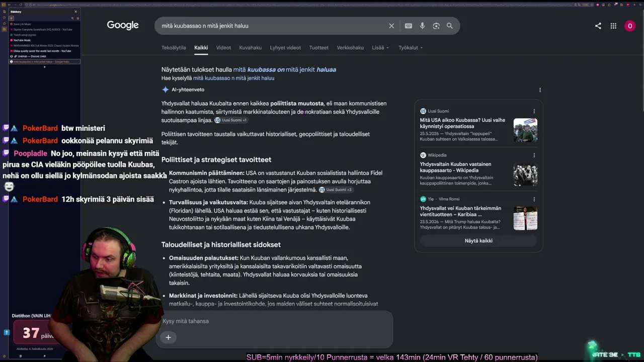
Task: Click the original query link under Hae kyselyllä
Action: tap(234, 78)
